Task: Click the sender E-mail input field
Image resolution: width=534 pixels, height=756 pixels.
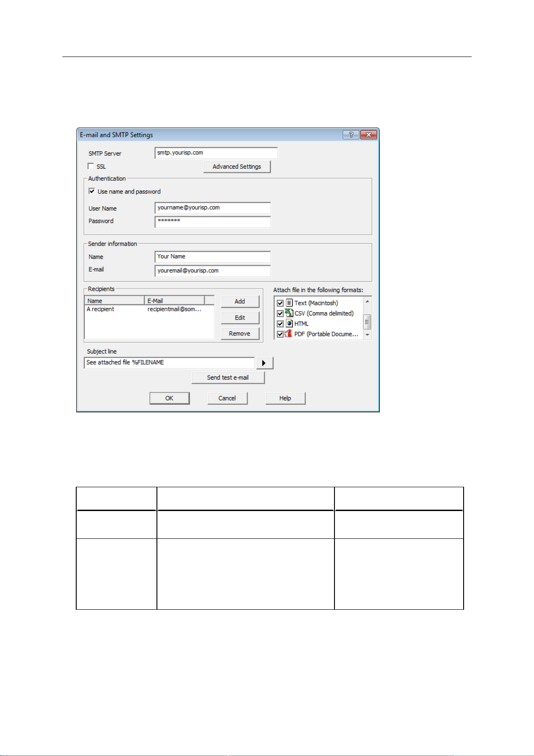Action: 213,271
